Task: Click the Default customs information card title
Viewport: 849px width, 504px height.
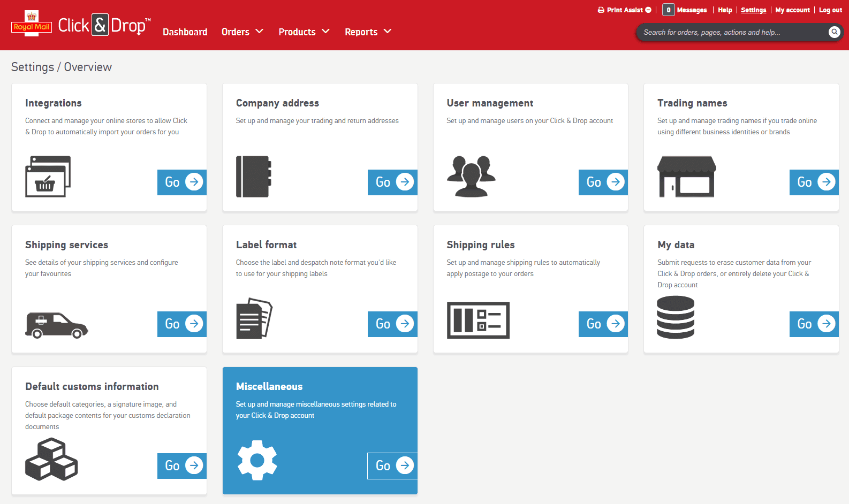Action: [92, 387]
